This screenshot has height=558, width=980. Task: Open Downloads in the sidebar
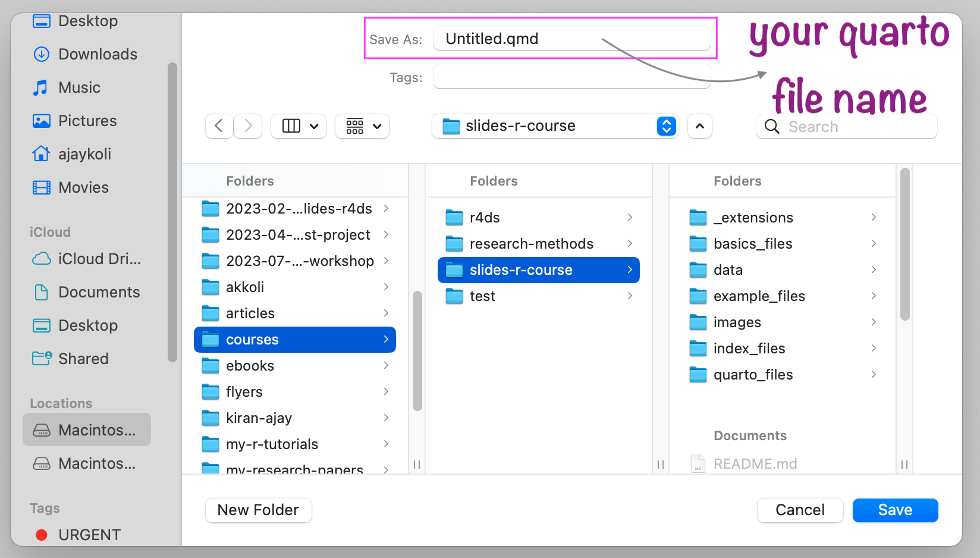(98, 54)
